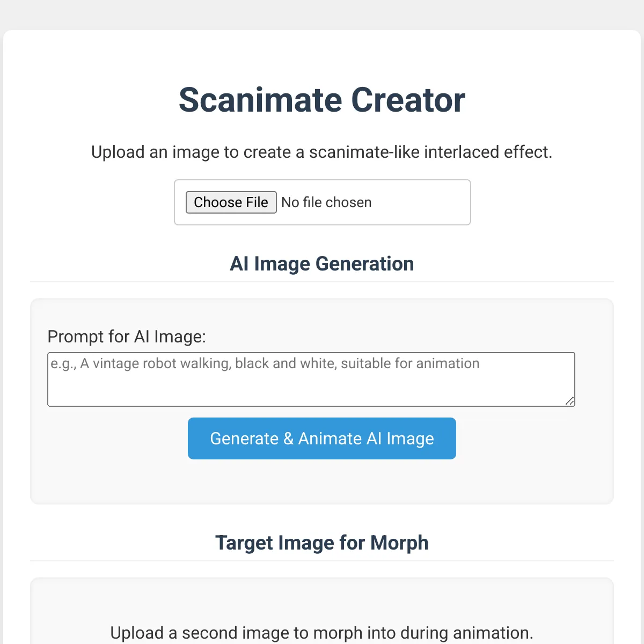Select the AI Image Generation heading
The image size is (644, 644).
tap(322, 264)
